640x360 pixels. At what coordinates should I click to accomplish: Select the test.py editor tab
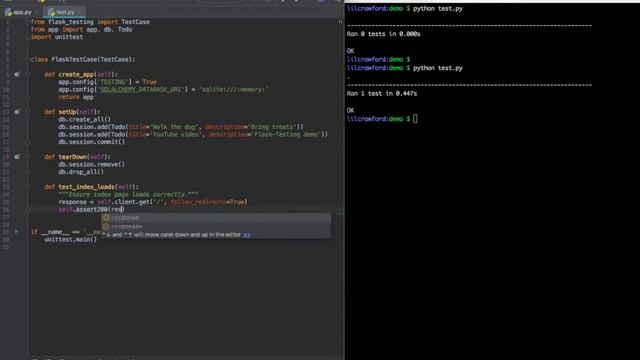pos(64,12)
